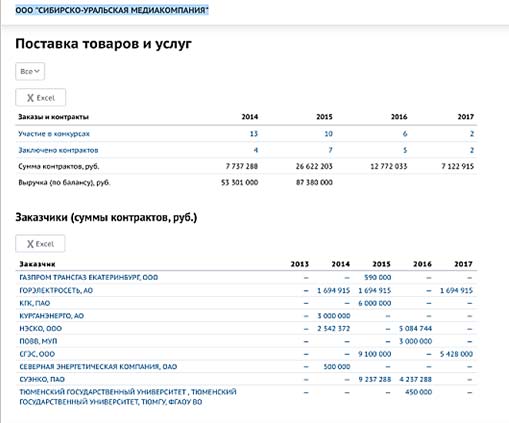Click contract sum 7 122 915
The height and width of the screenshot is (423, 509).
[x=457, y=166]
